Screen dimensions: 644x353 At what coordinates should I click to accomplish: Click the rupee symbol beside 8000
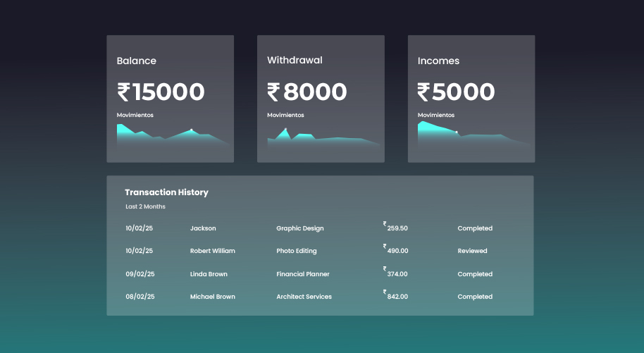(273, 92)
